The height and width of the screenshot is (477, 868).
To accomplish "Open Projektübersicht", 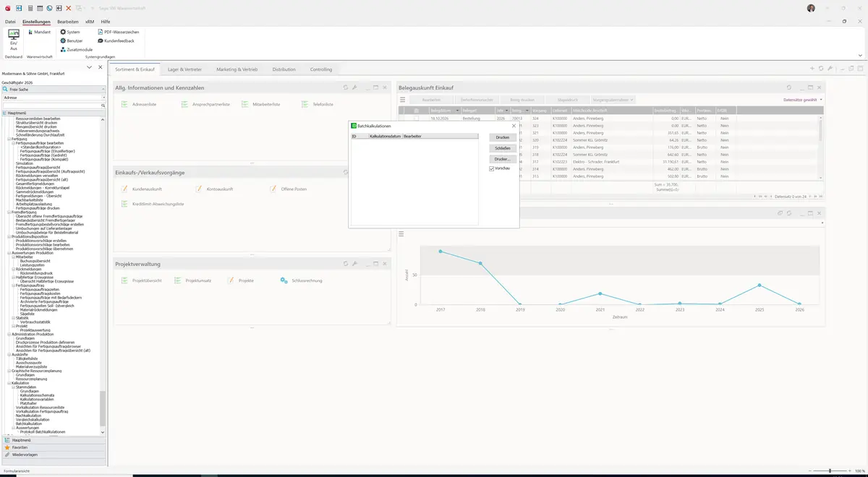I will pyautogui.click(x=142, y=280).
